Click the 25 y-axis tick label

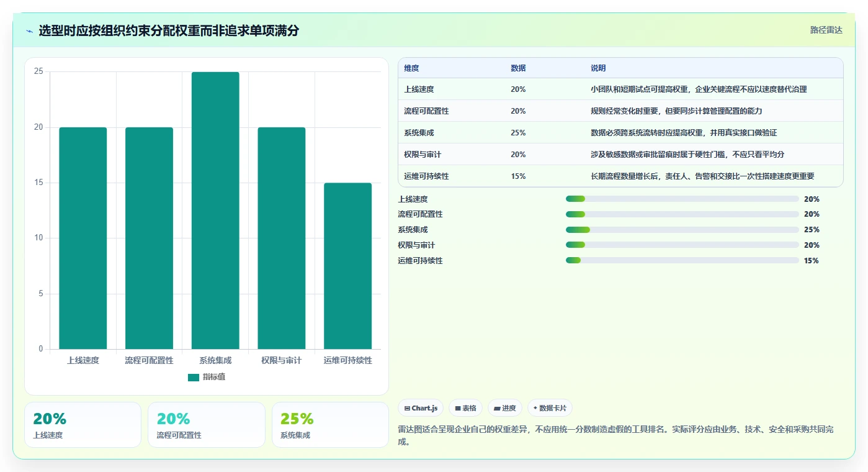click(38, 71)
